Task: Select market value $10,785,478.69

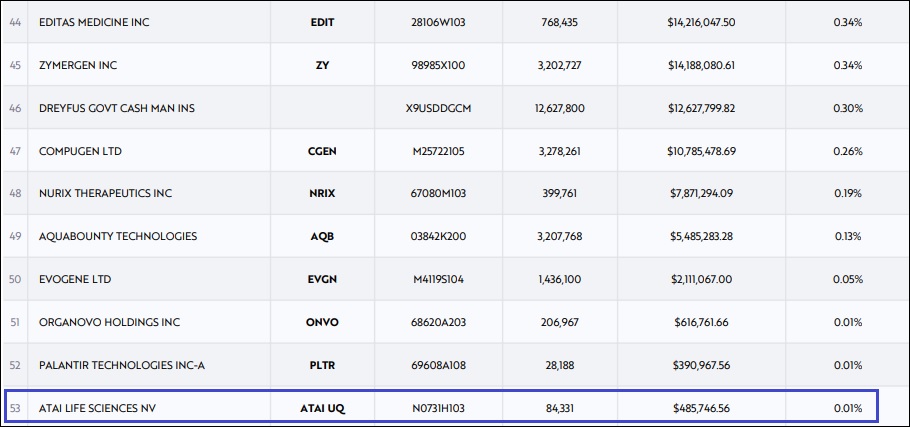Action: (x=701, y=151)
